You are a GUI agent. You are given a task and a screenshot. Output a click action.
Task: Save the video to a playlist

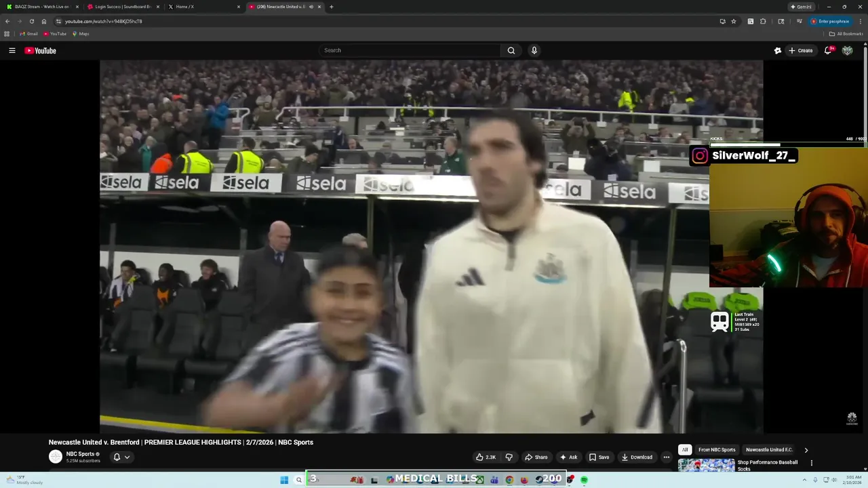(x=599, y=457)
